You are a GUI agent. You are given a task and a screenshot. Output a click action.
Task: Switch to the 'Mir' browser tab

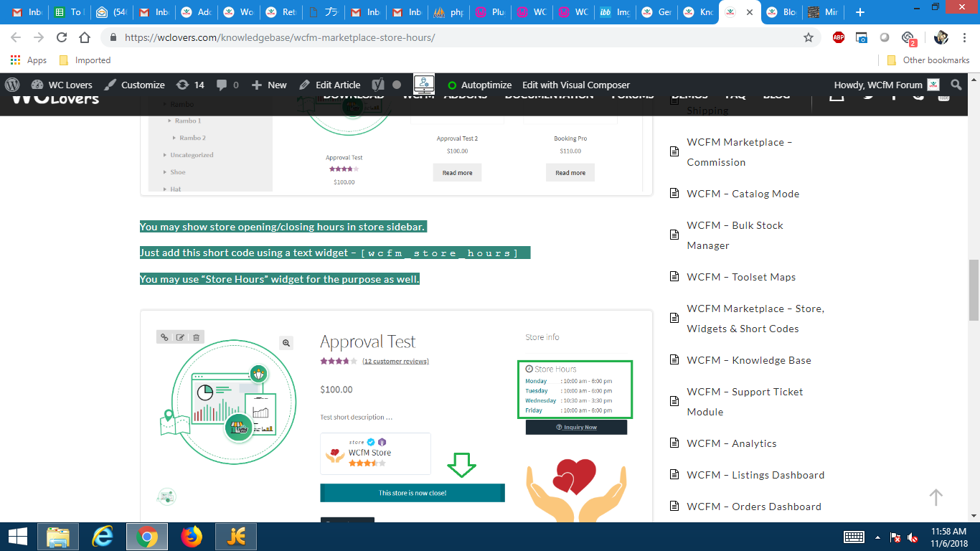[x=823, y=12]
